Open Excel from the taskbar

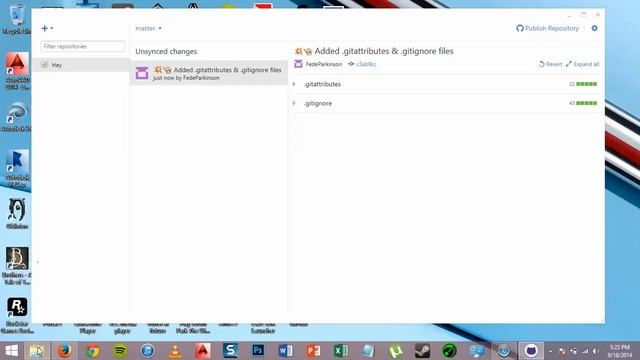point(341,351)
